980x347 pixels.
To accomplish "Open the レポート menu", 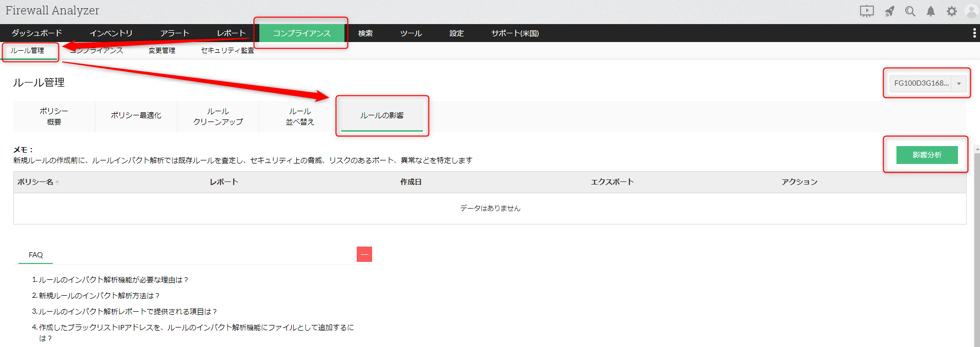I will click(231, 33).
